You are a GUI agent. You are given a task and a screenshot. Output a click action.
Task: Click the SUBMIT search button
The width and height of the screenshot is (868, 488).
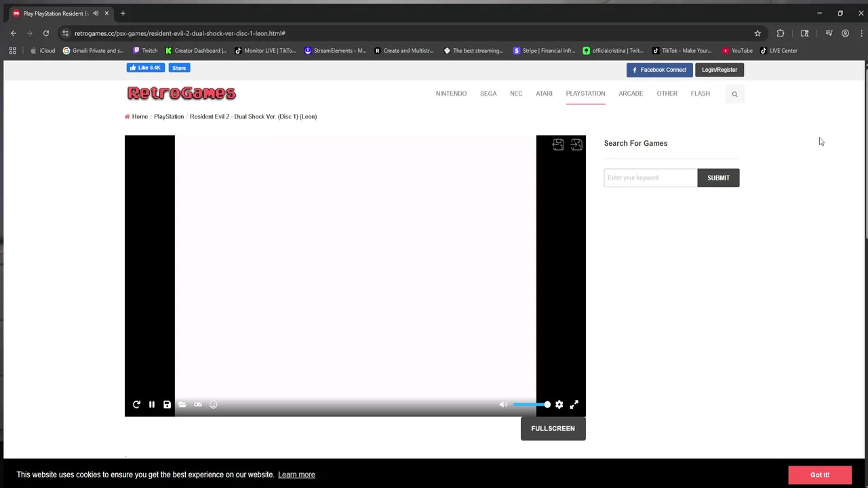pyautogui.click(x=718, y=178)
